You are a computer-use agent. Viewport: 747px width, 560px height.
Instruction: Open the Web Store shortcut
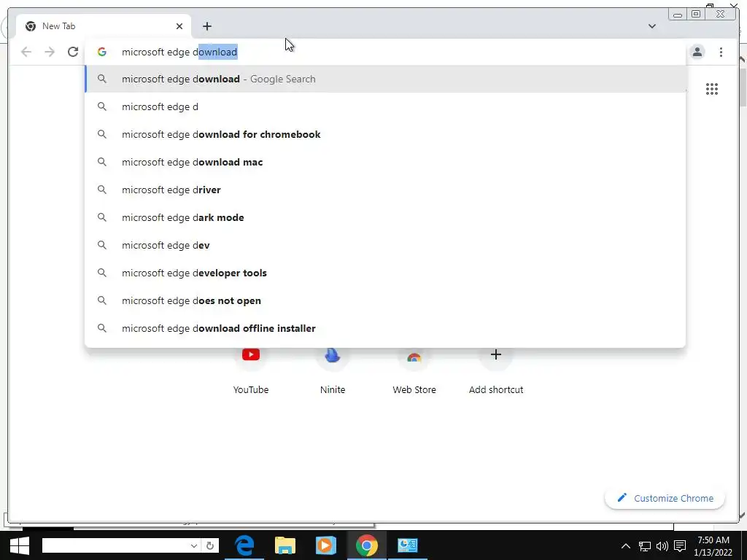(x=414, y=370)
